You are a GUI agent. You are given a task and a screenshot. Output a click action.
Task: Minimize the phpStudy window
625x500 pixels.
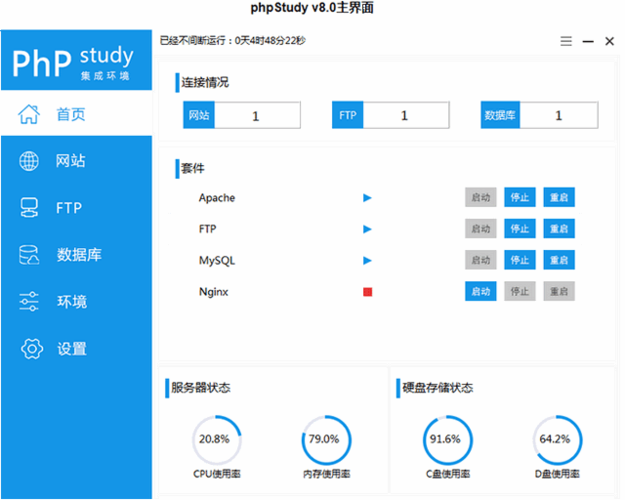click(588, 41)
